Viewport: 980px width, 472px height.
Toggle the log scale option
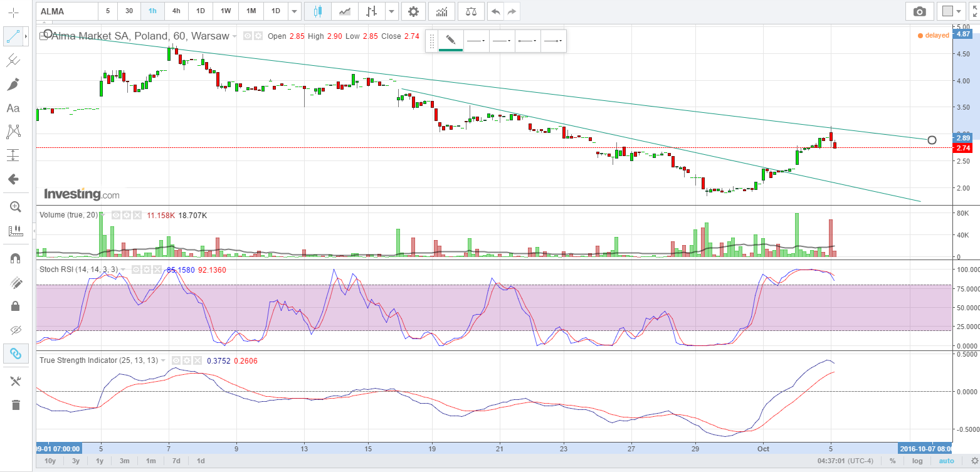tap(917, 461)
